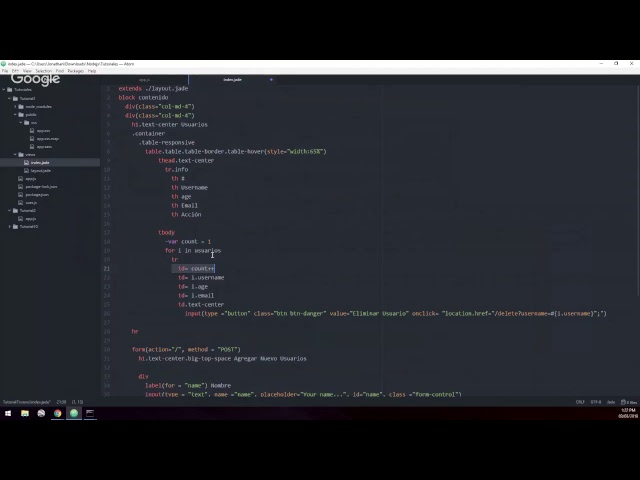Open the terminal window from the taskbar
Viewport: 640px width, 480px height.
pos(90,413)
